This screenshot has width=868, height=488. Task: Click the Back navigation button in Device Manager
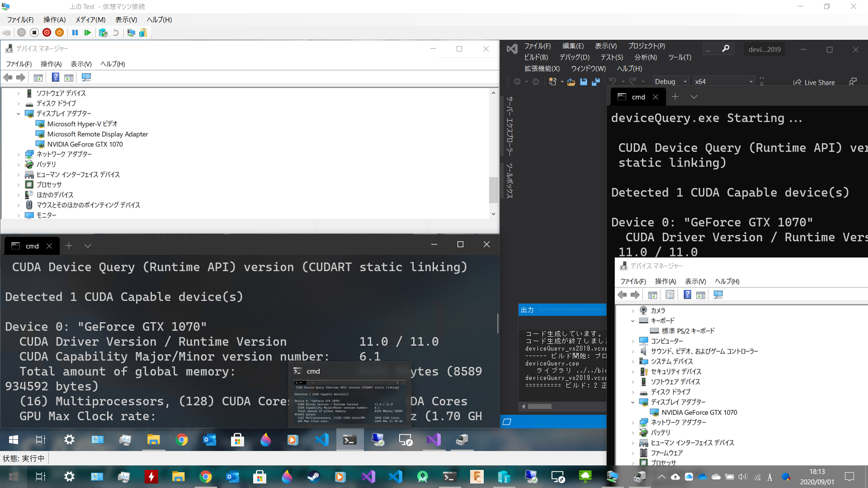point(8,77)
